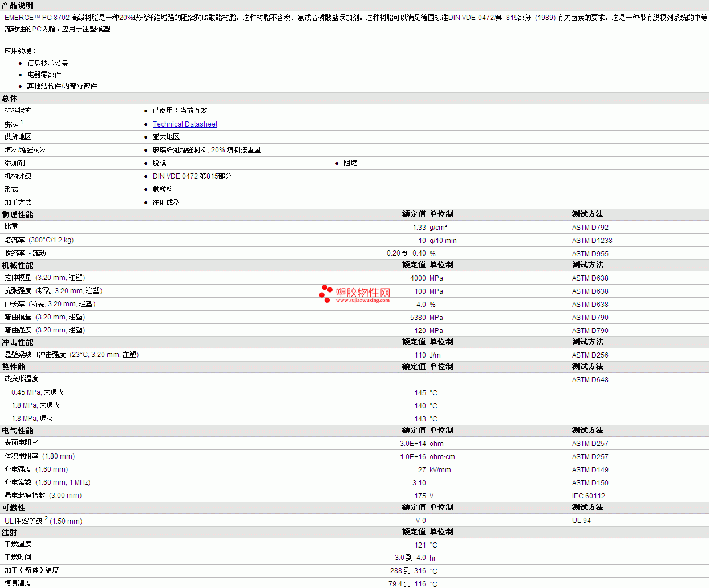Click the 表面电阻率 value 3.0E+14
709x588 pixels.
(x=413, y=444)
